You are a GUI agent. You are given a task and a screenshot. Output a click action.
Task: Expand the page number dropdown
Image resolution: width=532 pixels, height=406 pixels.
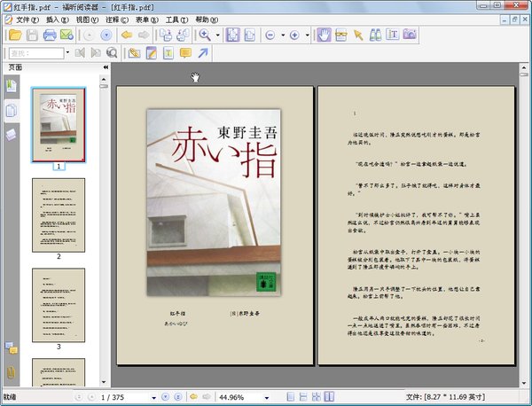pyautogui.click(x=153, y=396)
